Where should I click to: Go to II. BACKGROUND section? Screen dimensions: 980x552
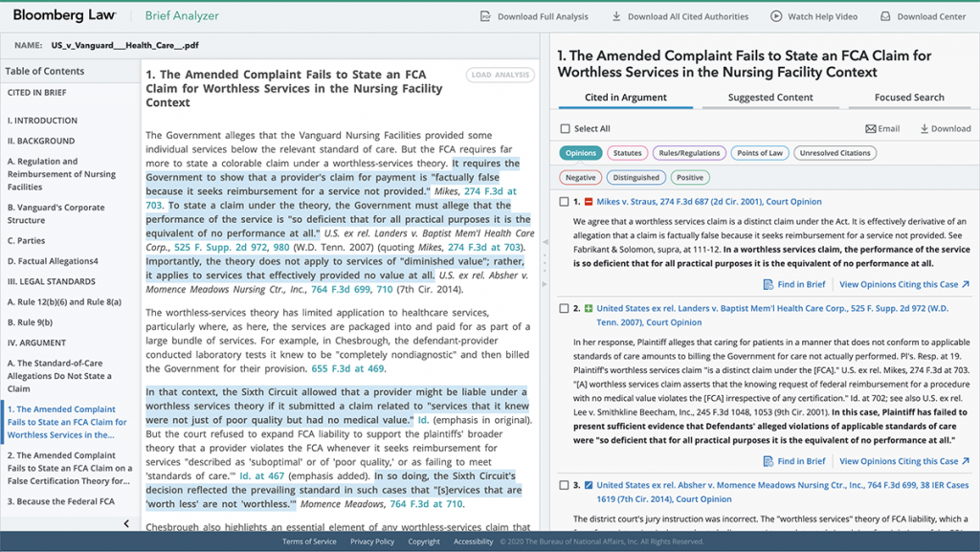pyautogui.click(x=41, y=142)
